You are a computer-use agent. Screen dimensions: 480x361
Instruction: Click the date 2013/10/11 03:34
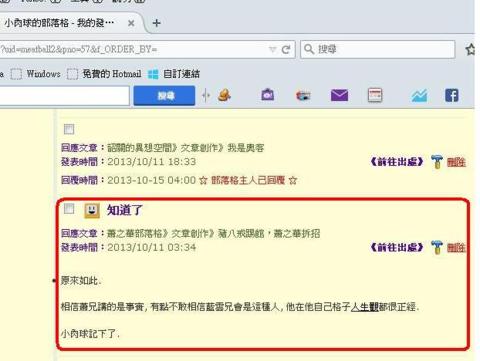[x=152, y=247]
